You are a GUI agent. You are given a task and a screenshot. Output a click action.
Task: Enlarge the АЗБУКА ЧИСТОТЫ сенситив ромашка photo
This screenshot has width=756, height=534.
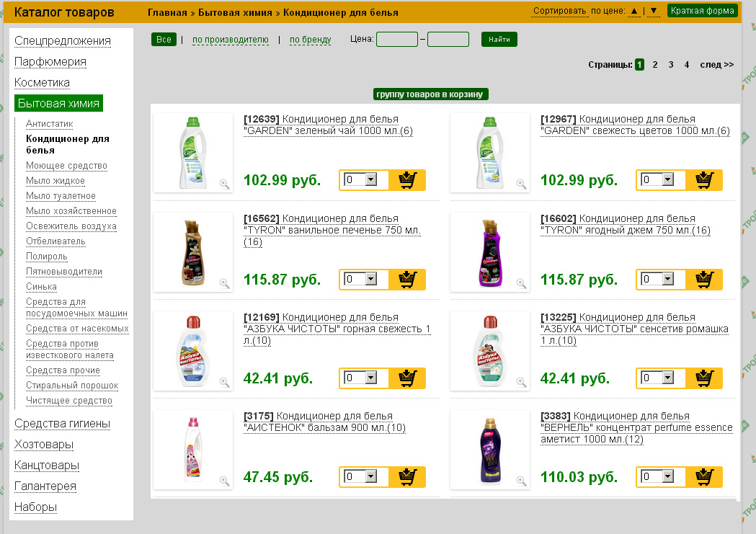pyautogui.click(x=521, y=382)
